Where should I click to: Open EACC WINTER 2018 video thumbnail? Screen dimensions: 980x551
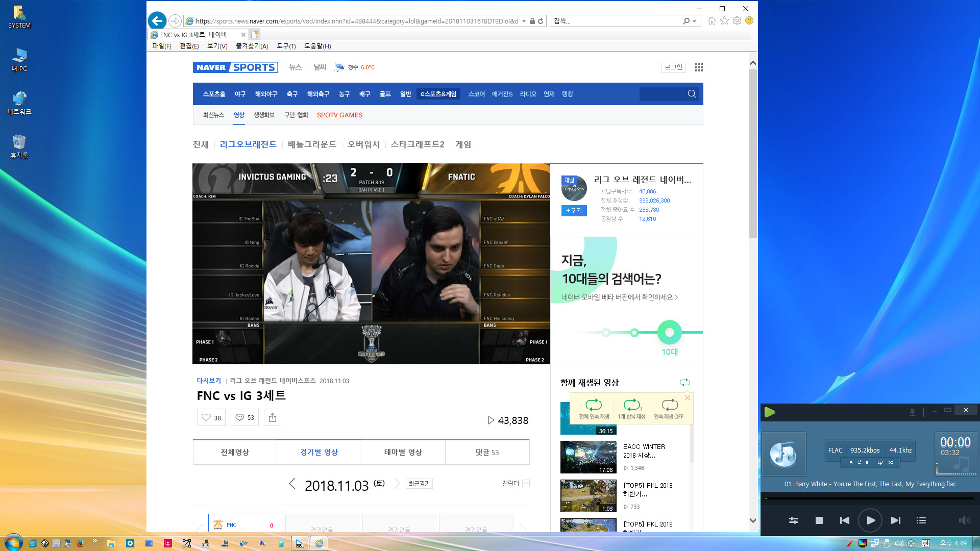point(589,458)
